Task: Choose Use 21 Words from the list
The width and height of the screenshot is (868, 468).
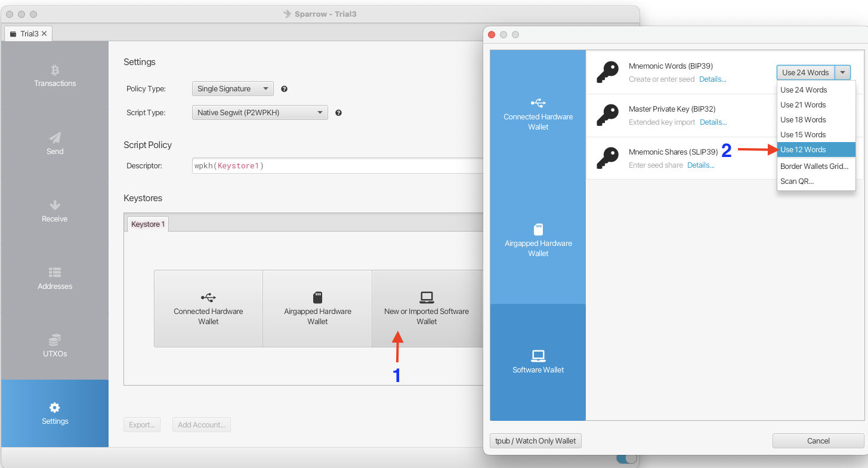Action: click(x=816, y=104)
